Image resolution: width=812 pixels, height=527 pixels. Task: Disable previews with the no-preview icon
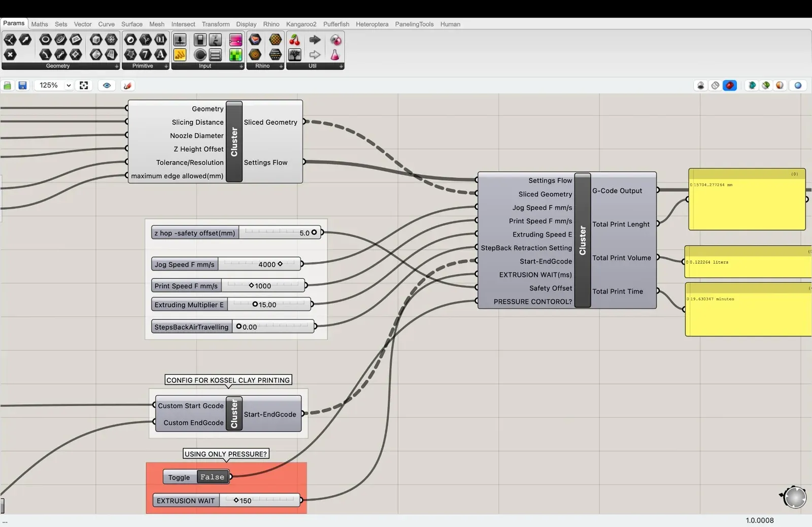tap(701, 85)
